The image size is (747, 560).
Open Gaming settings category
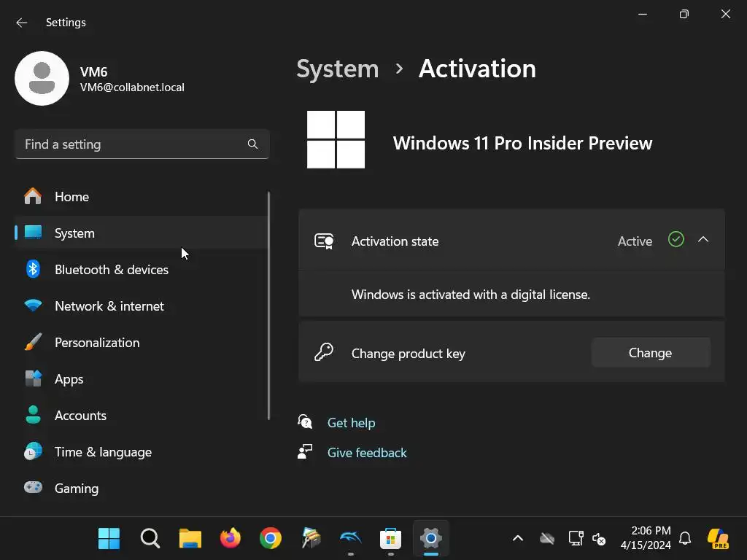(141, 488)
